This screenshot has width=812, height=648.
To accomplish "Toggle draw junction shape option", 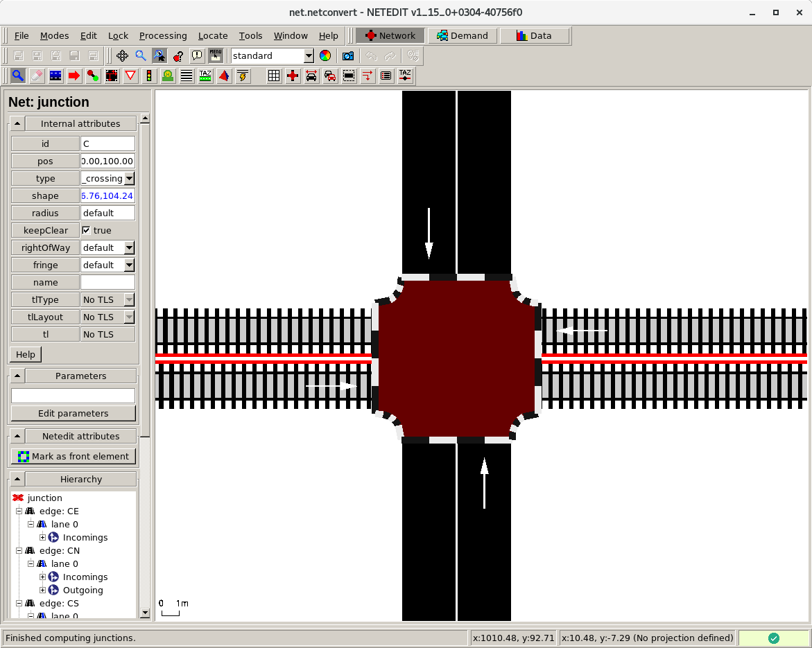I will (x=293, y=76).
